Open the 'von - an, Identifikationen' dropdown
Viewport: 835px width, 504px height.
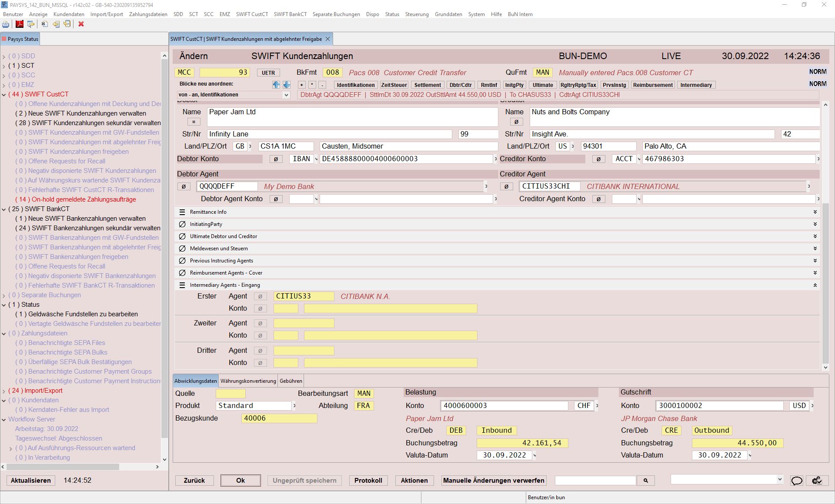[x=286, y=95]
